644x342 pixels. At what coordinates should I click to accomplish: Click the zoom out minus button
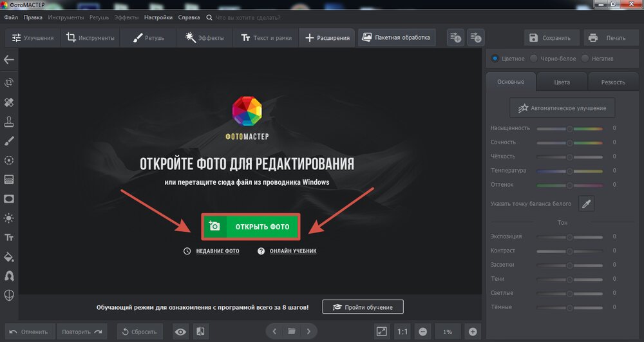point(422,332)
